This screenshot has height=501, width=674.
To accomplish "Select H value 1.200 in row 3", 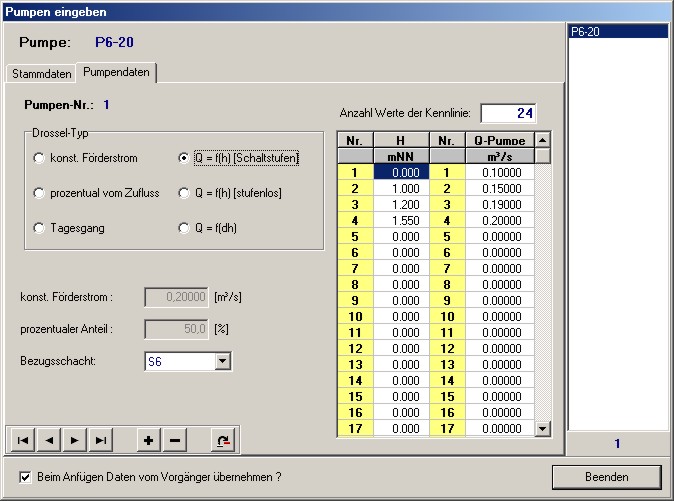I will 401,204.
